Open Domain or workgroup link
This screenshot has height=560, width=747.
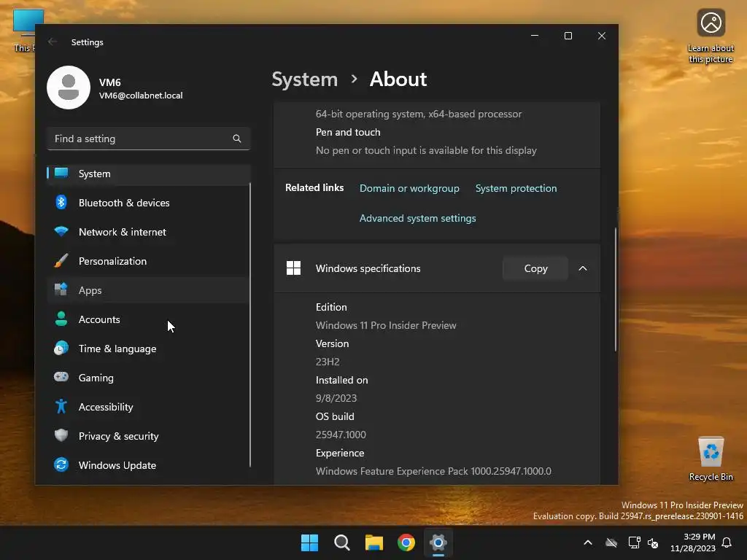point(409,188)
